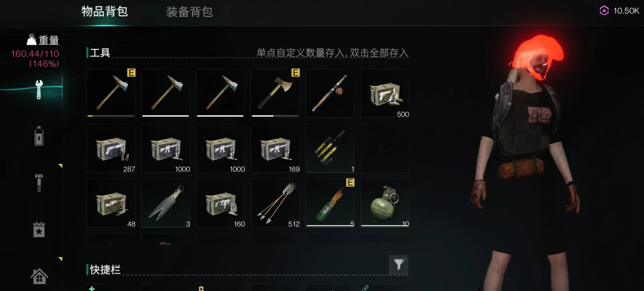Click the purple currency 10.50K indicator
644x291 pixels.
click(619, 11)
